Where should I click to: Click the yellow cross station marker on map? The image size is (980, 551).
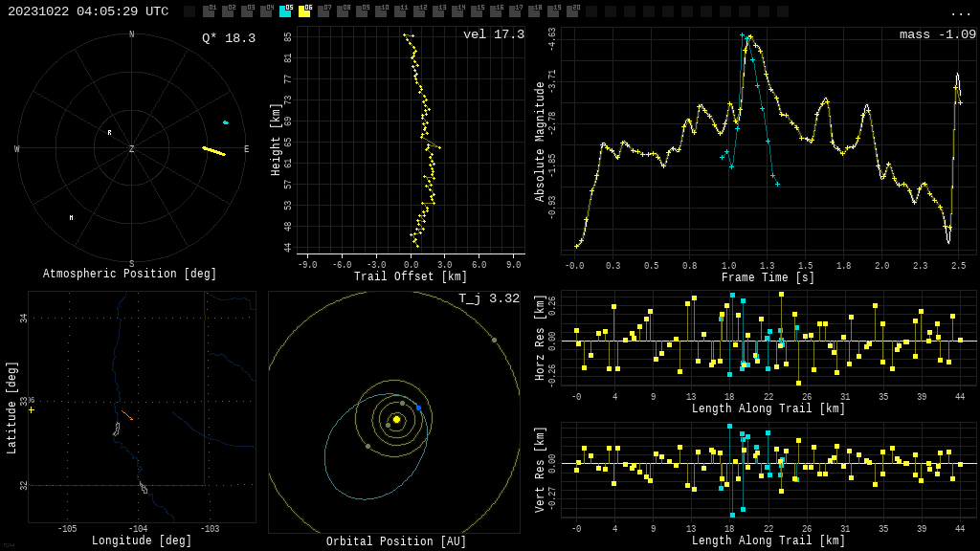[x=32, y=410]
